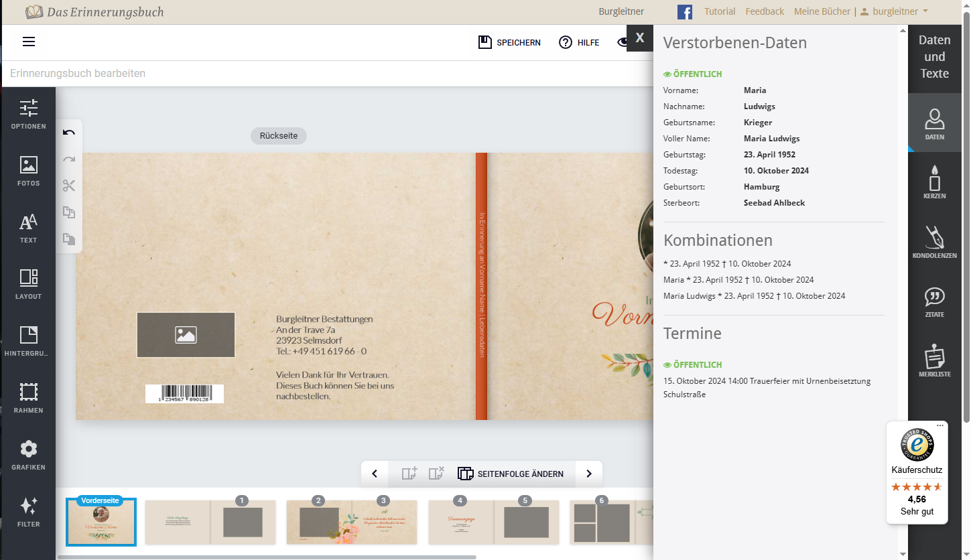
Task: Select pages 4-5 spread thumbnail
Action: click(493, 522)
